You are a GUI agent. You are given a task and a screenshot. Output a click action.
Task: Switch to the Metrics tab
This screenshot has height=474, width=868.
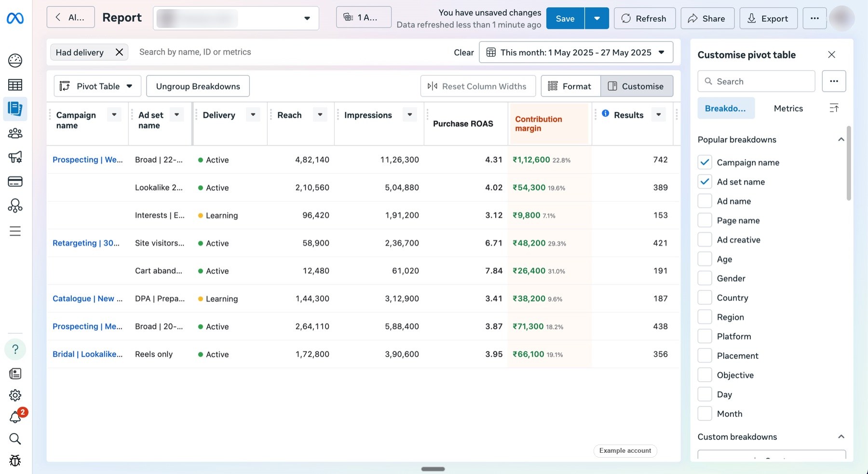[788, 108]
